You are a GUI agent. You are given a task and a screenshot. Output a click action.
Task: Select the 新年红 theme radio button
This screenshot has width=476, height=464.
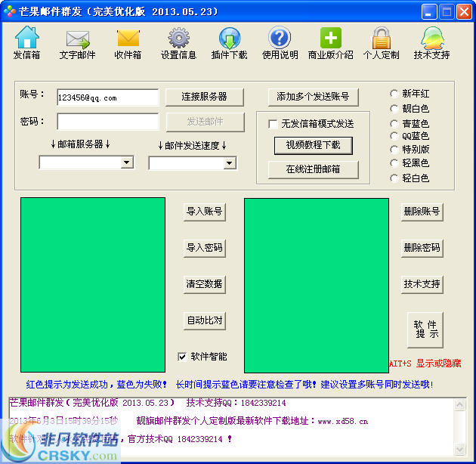(394, 94)
